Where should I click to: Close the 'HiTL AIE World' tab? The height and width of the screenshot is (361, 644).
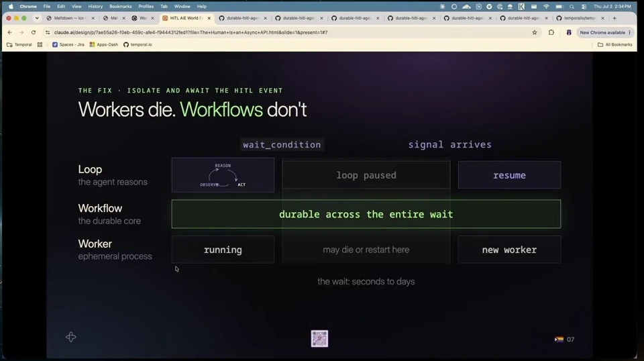[x=209, y=18]
